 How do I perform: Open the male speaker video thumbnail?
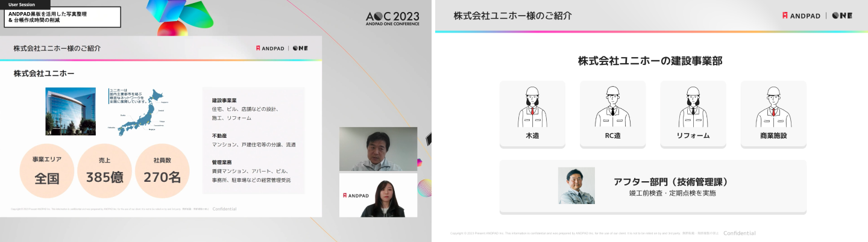click(378, 149)
